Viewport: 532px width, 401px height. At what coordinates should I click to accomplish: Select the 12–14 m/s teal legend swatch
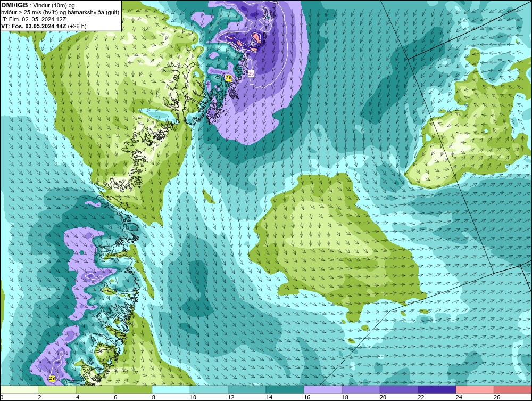[247, 389]
